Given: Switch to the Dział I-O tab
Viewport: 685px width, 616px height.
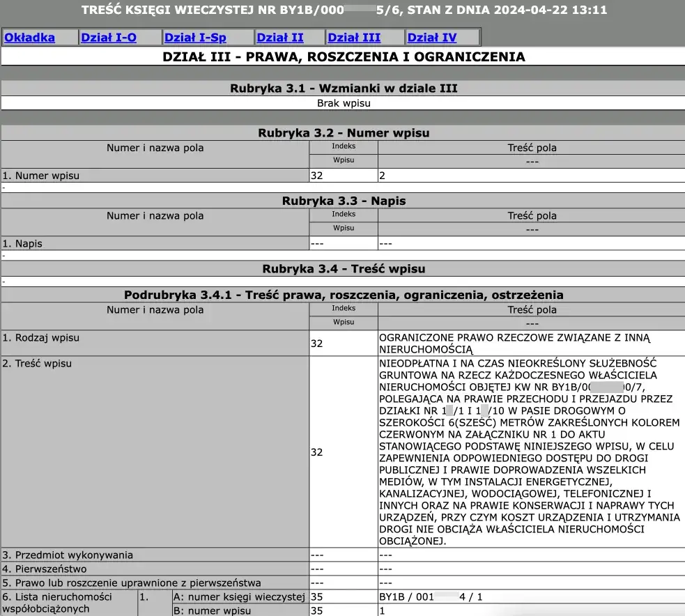Looking at the screenshot, I should pos(109,38).
